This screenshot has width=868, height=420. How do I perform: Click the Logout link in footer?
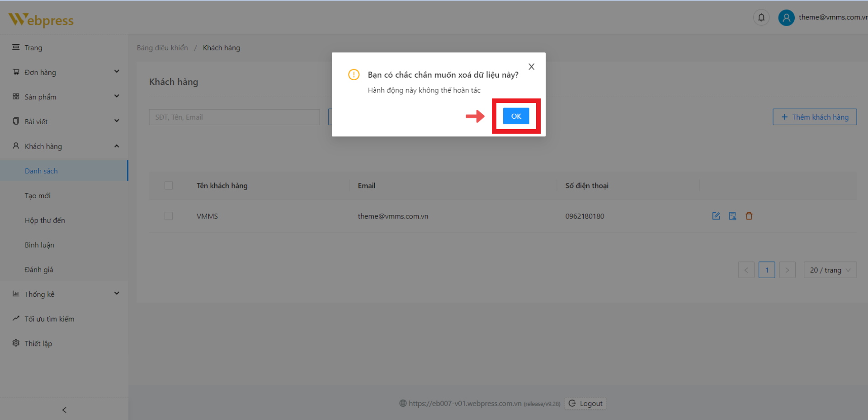point(586,403)
